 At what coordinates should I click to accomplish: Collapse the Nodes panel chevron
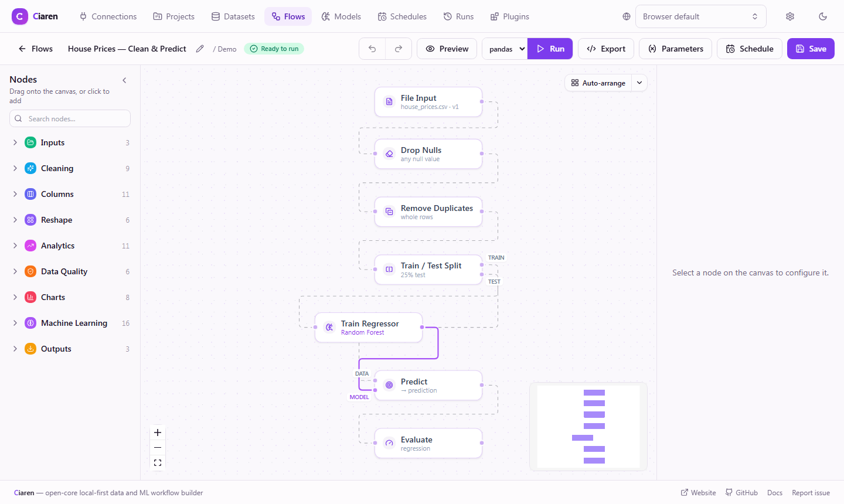coord(124,80)
